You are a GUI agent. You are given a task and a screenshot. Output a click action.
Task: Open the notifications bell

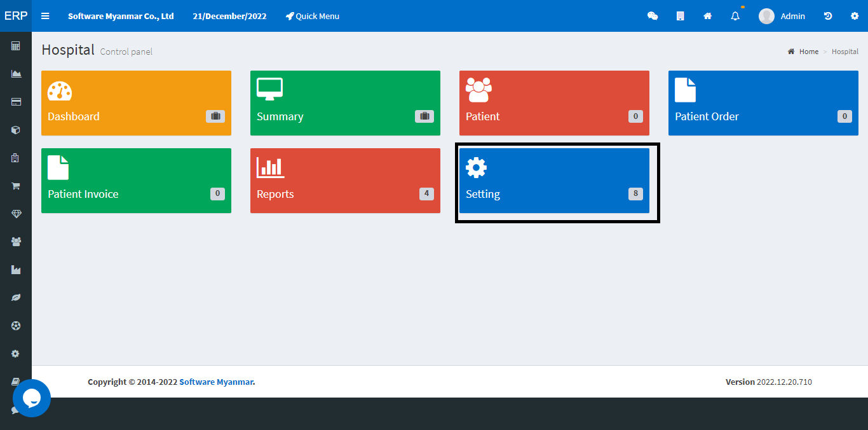[735, 16]
